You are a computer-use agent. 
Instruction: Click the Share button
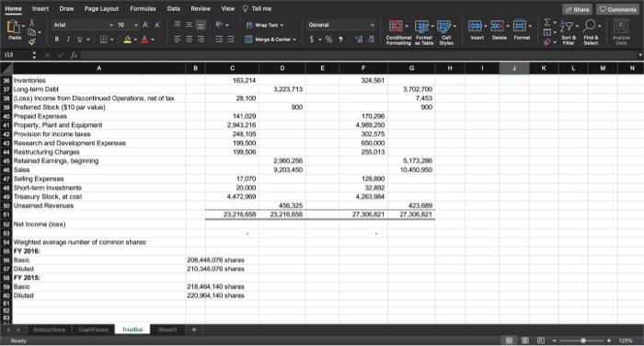click(x=577, y=9)
